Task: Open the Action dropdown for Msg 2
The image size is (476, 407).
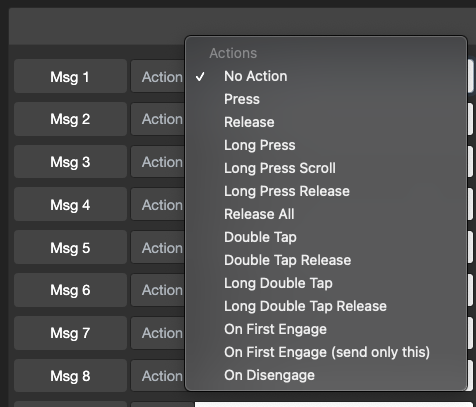Action: point(158,119)
